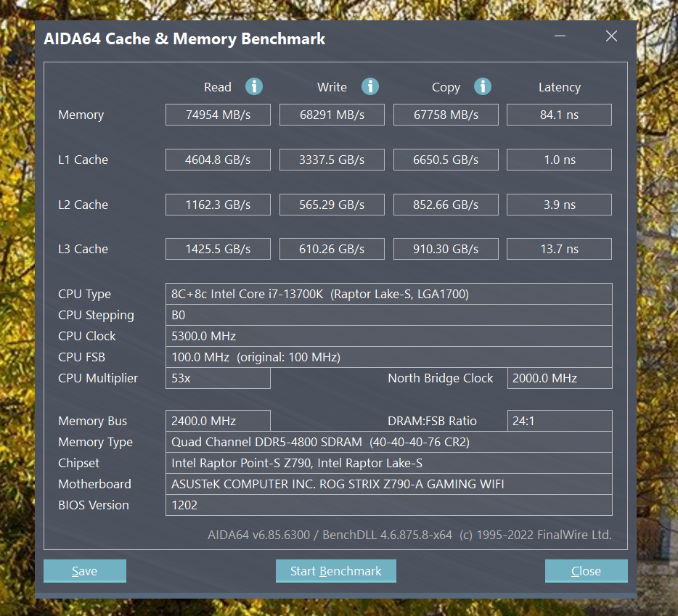Click L3 Cache Latency 13.7 ns
This screenshot has width=678, height=616.
(x=559, y=249)
